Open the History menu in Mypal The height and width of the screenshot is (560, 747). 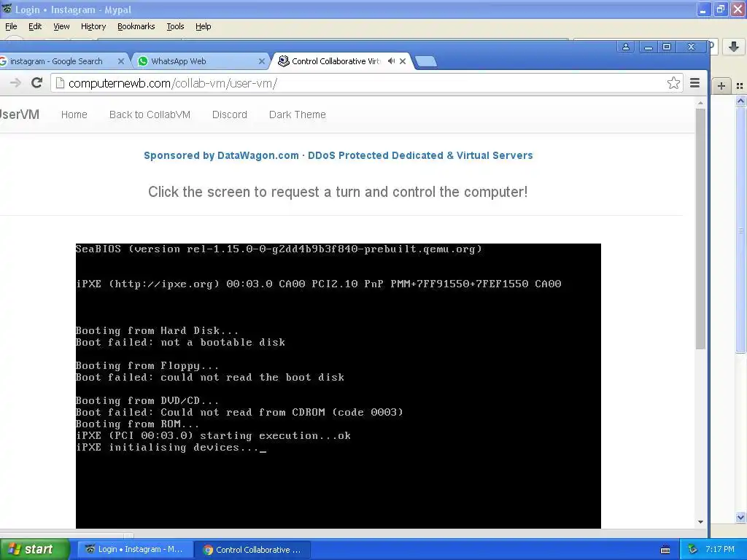93,26
